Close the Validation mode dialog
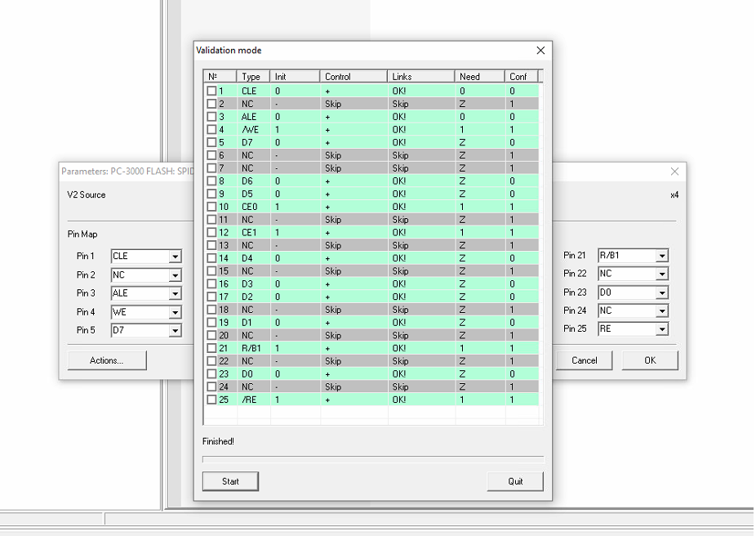Screen dimensions: 756x536 (x=540, y=51)
